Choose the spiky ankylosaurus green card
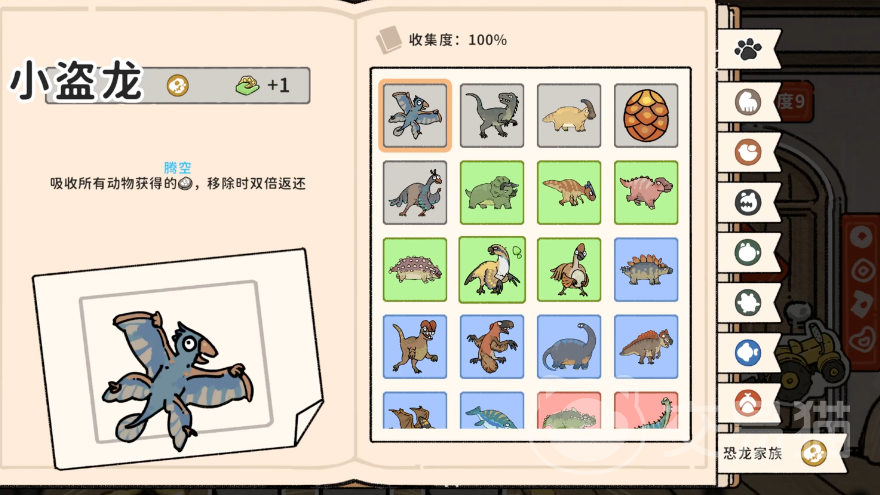The width and height of the screenshot is (880, 495). click(x=415, y=269)
